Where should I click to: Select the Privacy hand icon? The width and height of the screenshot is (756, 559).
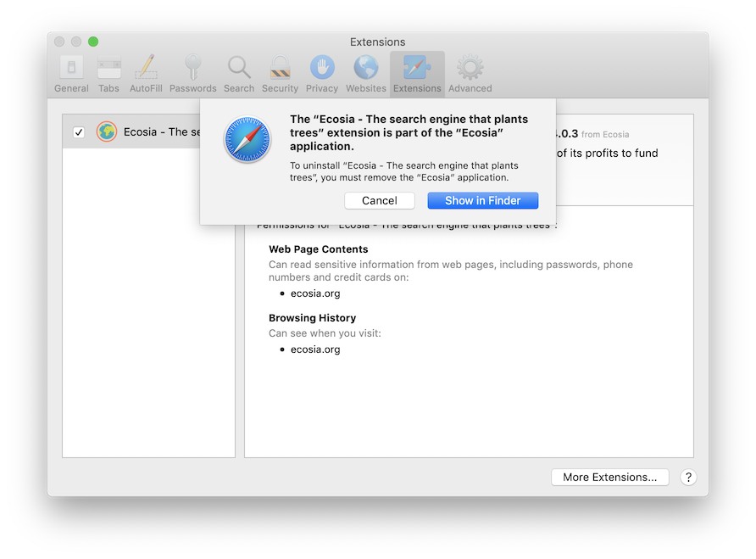pos(322,74)
